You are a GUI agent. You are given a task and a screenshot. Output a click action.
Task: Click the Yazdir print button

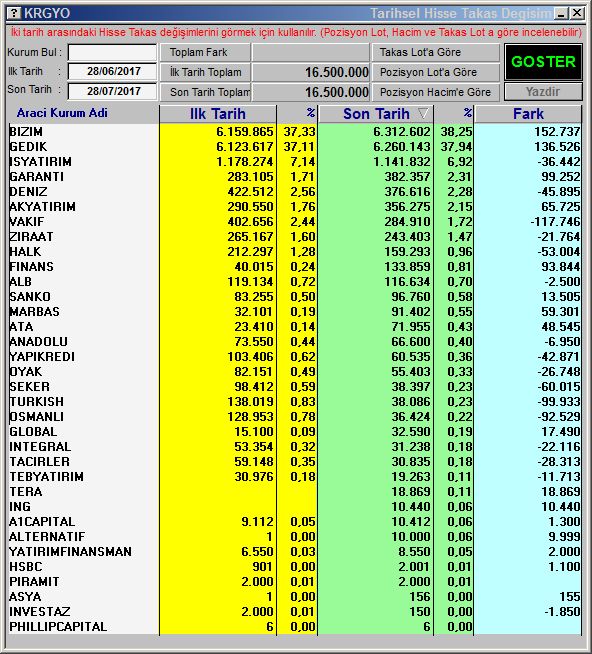point(543,91)
